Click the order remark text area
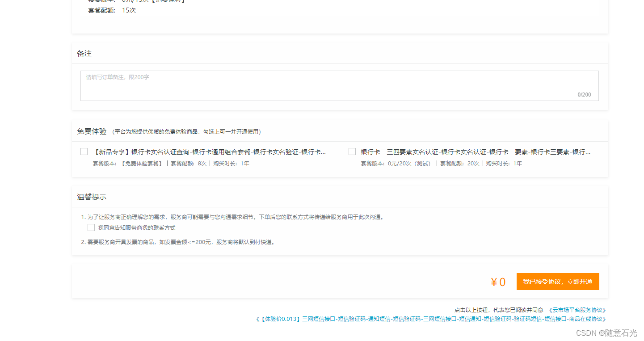Screen dimensions: 644x341 pos(339,86)
